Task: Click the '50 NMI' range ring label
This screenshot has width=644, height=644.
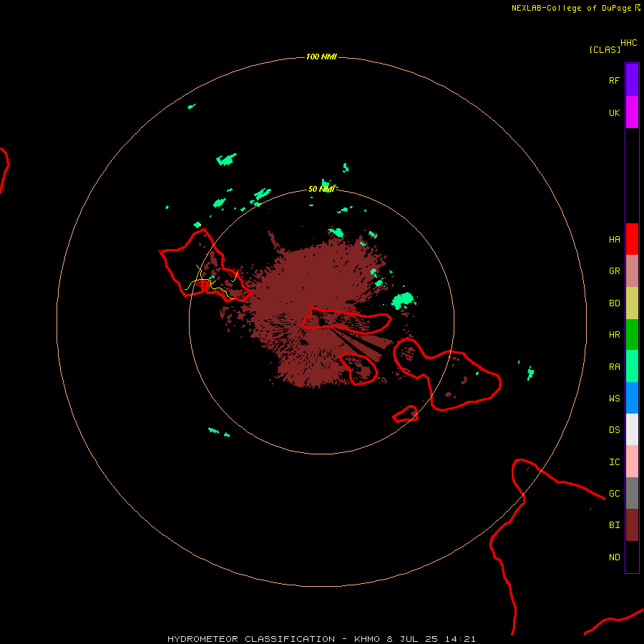Action: (321, 189)
